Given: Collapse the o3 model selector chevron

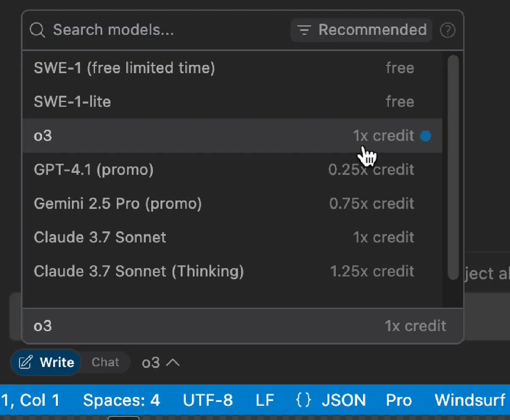Looking at the screenshot, I should 173,363.
